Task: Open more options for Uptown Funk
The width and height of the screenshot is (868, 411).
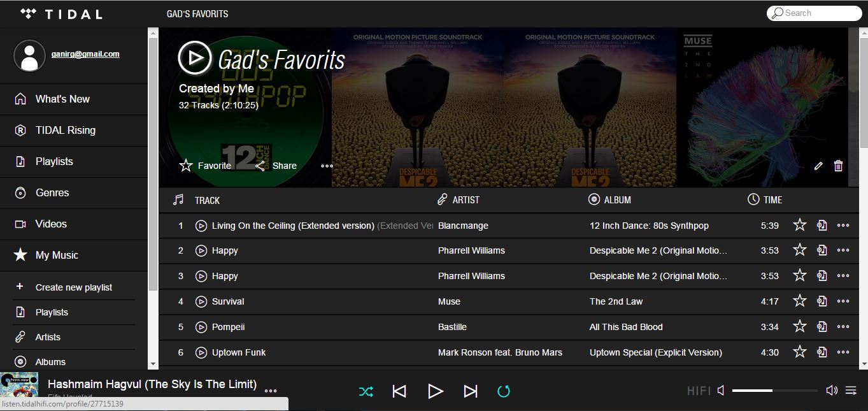Action: 843,352
